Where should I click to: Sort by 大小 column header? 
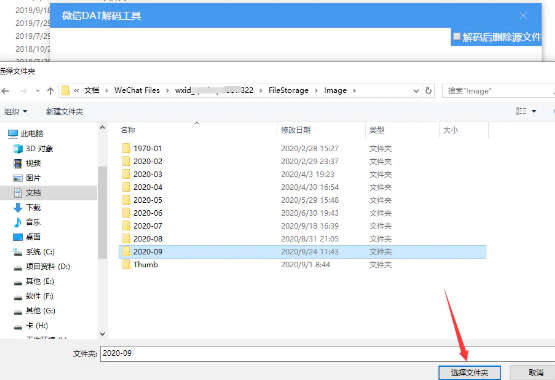[450, 130]
